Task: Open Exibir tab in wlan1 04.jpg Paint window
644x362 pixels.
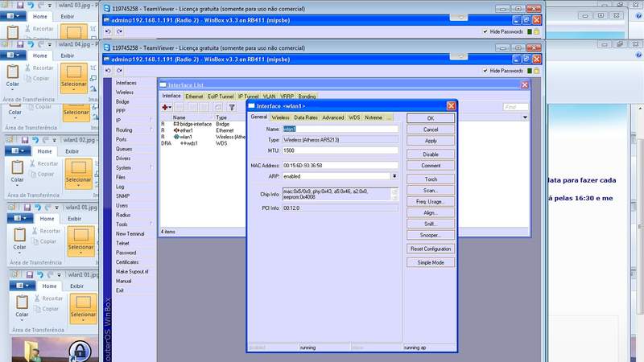Action: [x=68, y=56]
